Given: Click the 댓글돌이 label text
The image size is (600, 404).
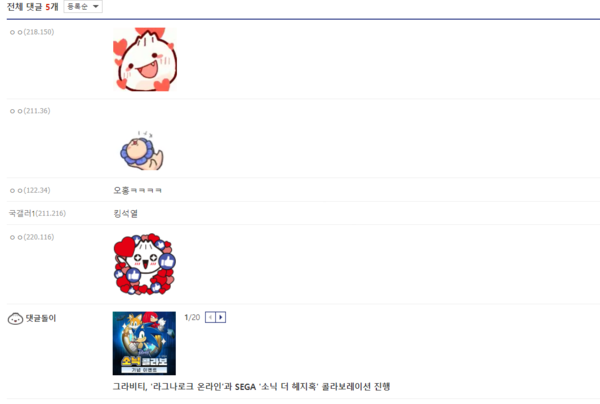Looking at the screenshot, I should tap(41, 318).
